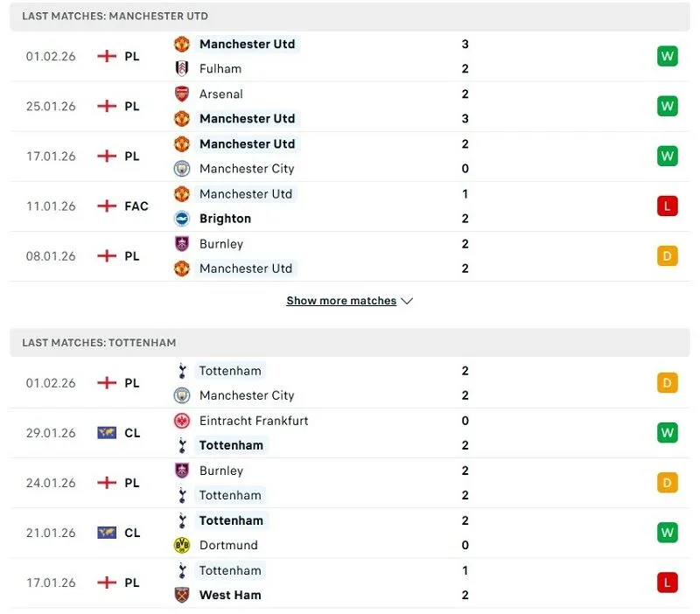Click the West Ham crest icon
Viewport: 700px width, 614px height.
(x=182, y=595)
